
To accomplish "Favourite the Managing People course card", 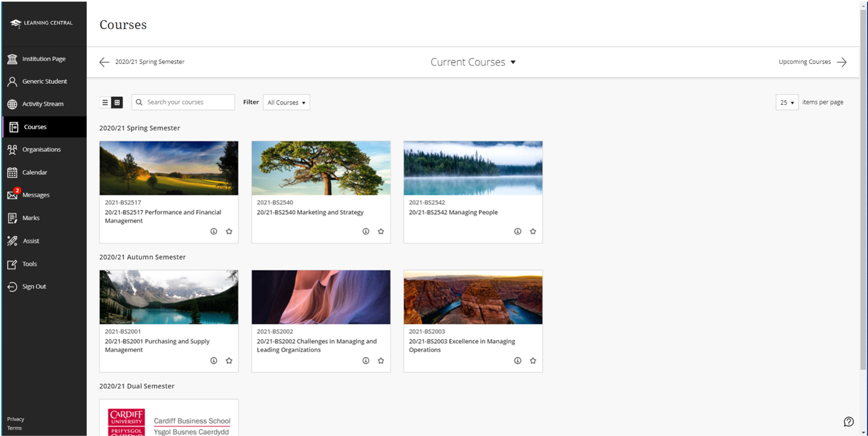I will coord(532,231).
